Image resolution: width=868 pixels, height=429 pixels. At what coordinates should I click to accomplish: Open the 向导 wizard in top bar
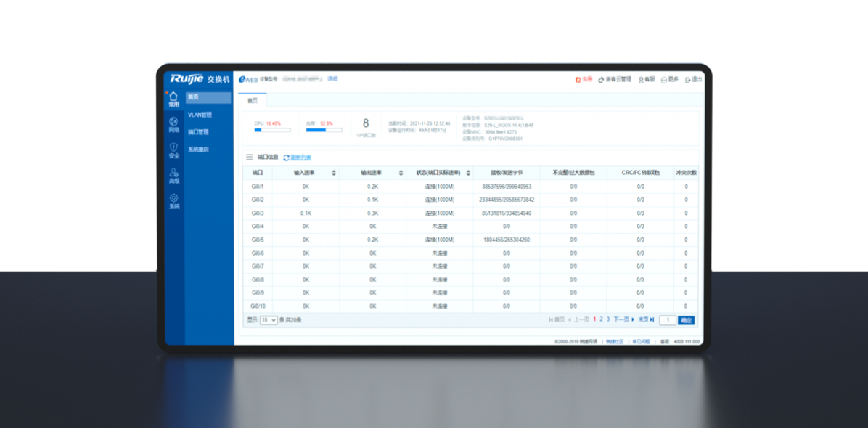[578, 79]
